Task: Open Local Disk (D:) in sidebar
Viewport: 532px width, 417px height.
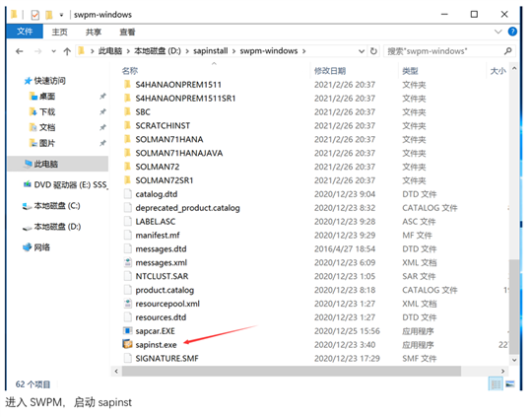Action: pyautogui.click(x=51, y=227)
